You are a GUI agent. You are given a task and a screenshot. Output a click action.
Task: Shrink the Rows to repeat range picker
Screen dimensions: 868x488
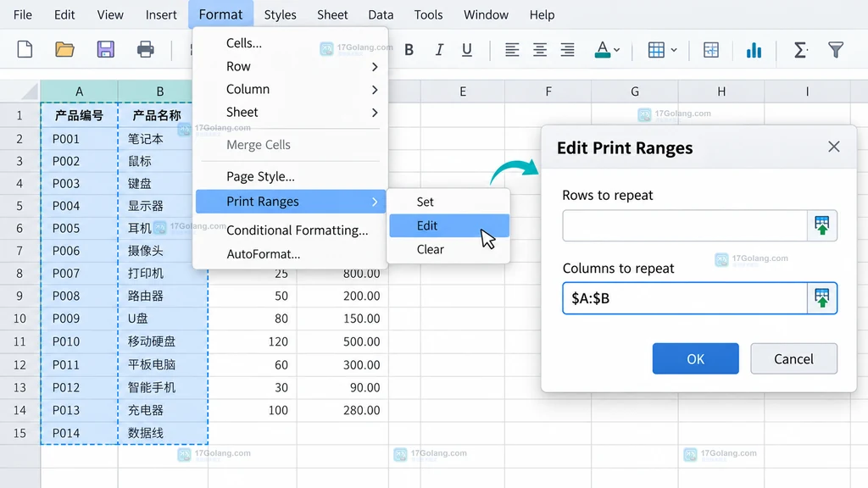point(822,225)
